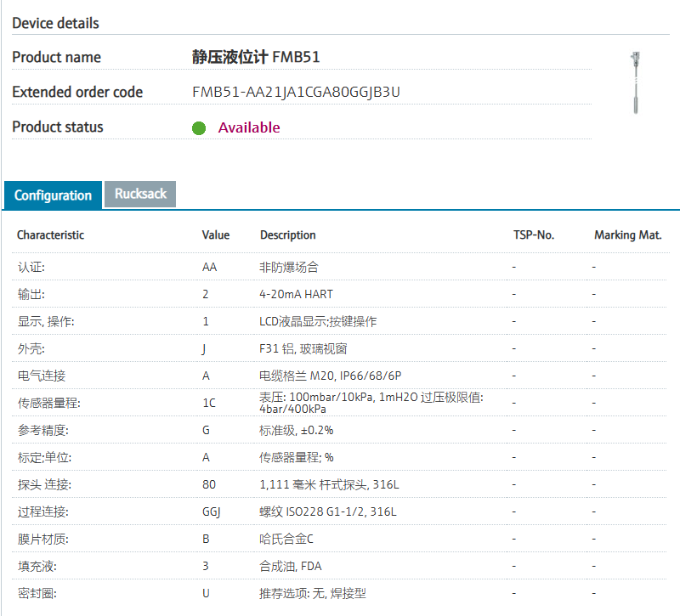Select the 1C sensor range value
The width and height of the screenshot is (680, 616).
coord(209,403)
